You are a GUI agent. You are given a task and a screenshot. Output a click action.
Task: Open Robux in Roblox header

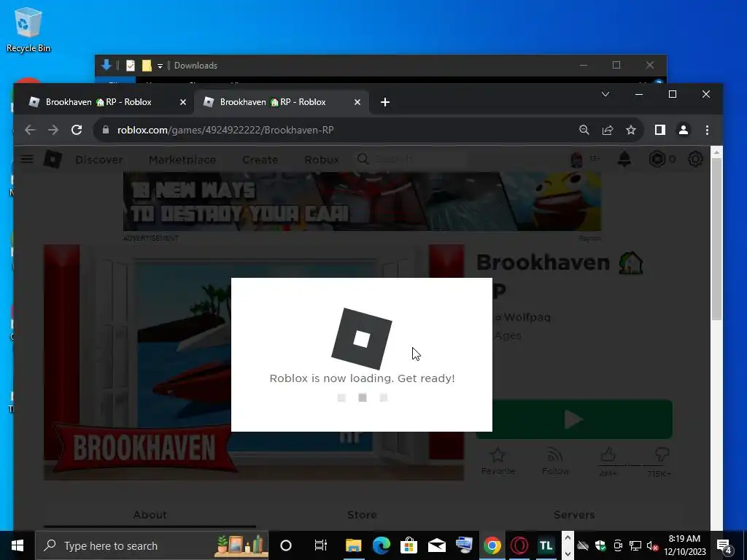[322, 160]
